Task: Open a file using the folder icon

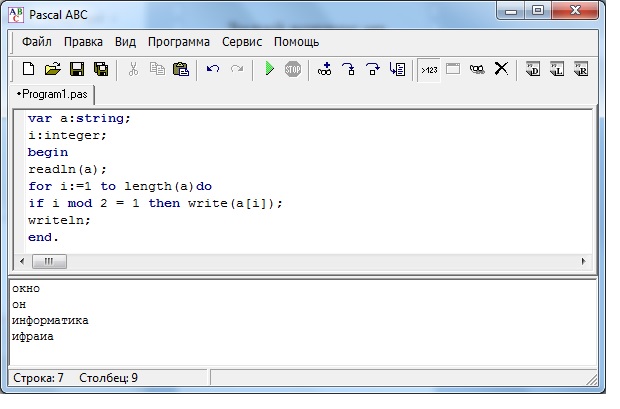Action: pos(53,69)
